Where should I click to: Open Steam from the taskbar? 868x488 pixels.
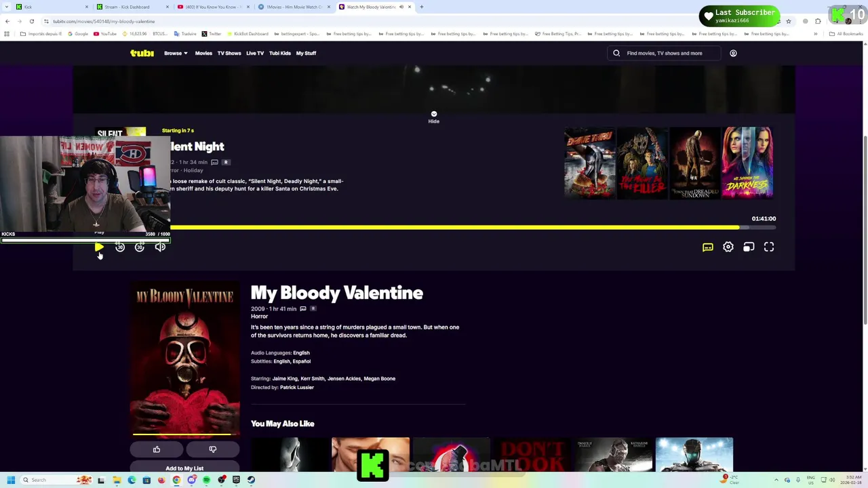point(251,480)
